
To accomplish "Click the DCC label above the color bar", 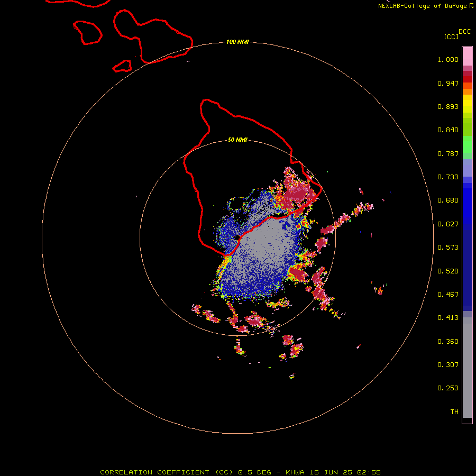I will click(465, 32).
